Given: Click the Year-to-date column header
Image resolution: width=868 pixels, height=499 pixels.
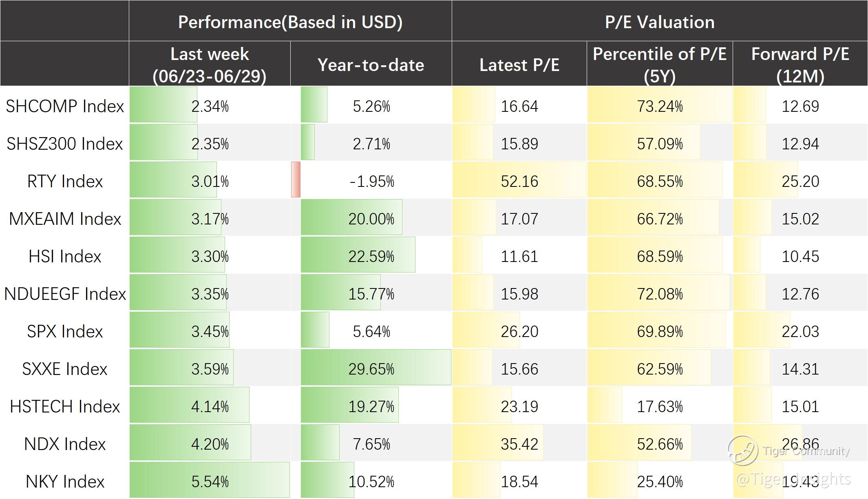Looking at the screenshot, I should (x=371, y=64).
